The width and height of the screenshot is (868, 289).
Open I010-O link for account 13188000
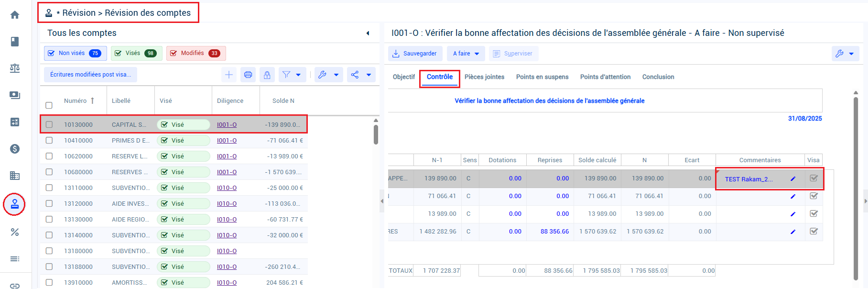pyautogui.click(x=227, y=267)
